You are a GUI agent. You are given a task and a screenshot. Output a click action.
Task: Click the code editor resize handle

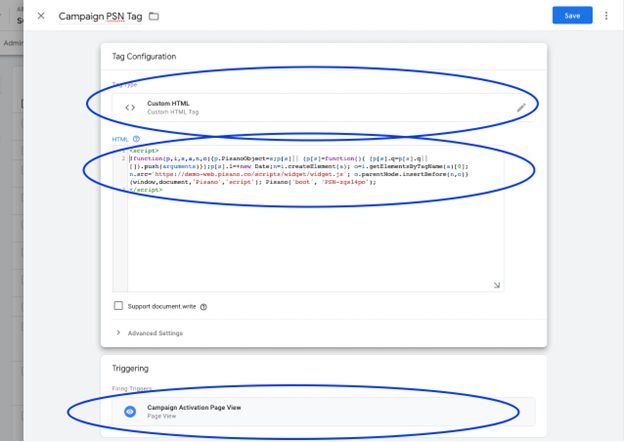[x=497, y=286]
